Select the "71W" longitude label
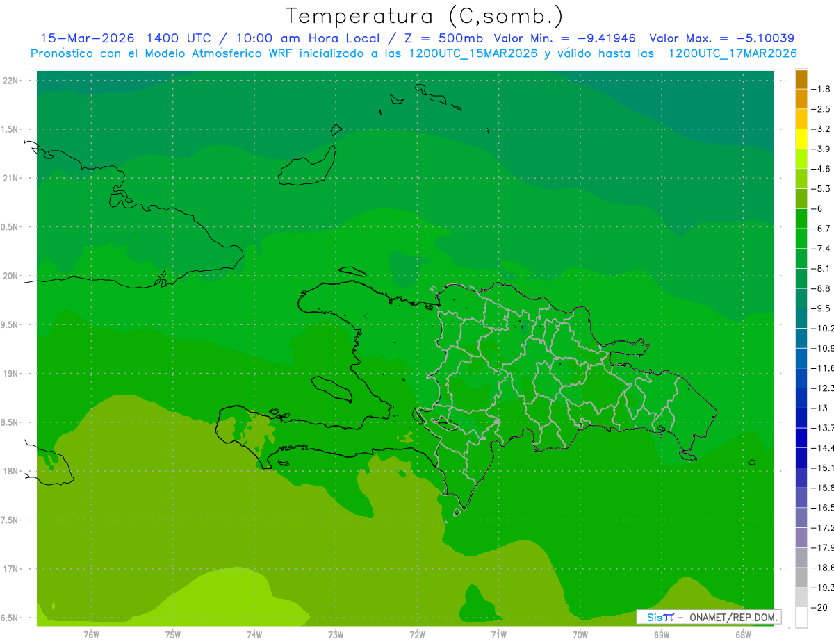Image resolution: width=834 pixels, height=644 pixels. coord(498,635)
